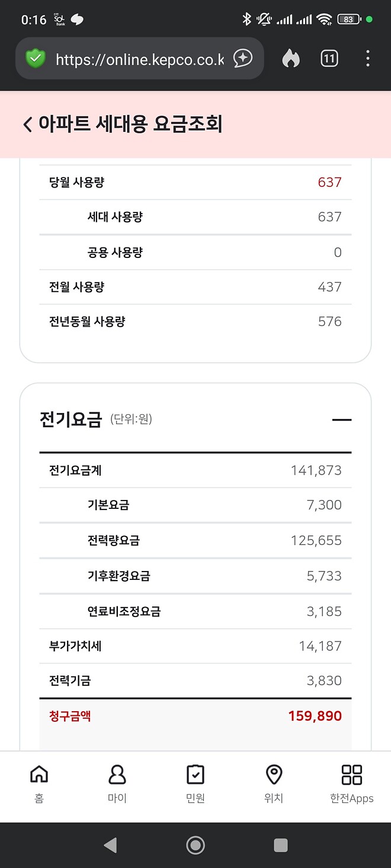Open the browser three-dot overflow menu
This screenshot has height=868, width=391.
[x=368, y=58]
